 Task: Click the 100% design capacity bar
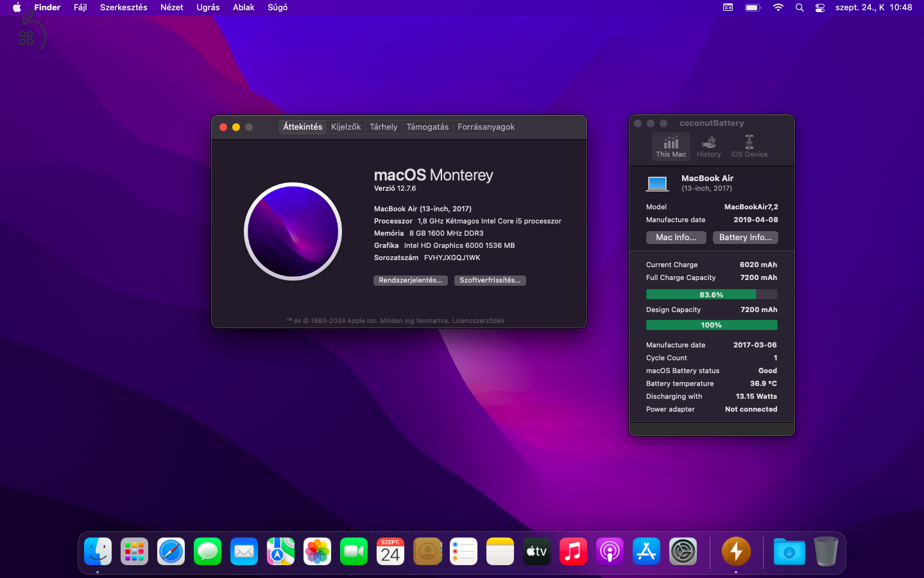tap(712, 325)
